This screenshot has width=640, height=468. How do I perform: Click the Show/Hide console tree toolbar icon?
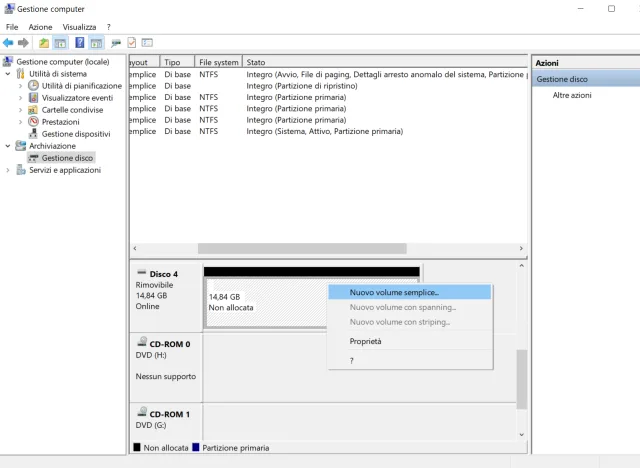61,43
